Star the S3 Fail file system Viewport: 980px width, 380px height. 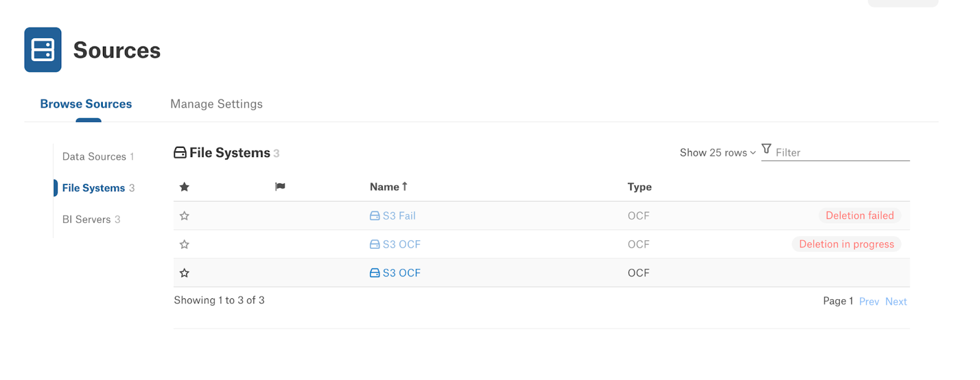click(184, 216)
